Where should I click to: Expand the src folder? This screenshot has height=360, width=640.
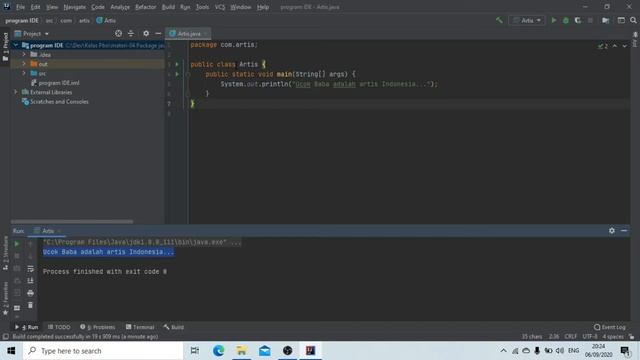tap(24, 73)
